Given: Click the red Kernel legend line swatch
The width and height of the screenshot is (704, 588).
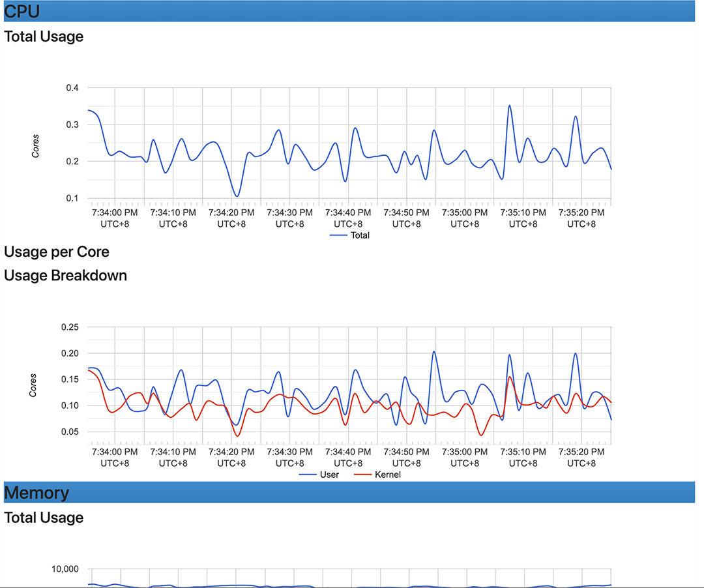Looking at the screenshot, I should point(363,475).
